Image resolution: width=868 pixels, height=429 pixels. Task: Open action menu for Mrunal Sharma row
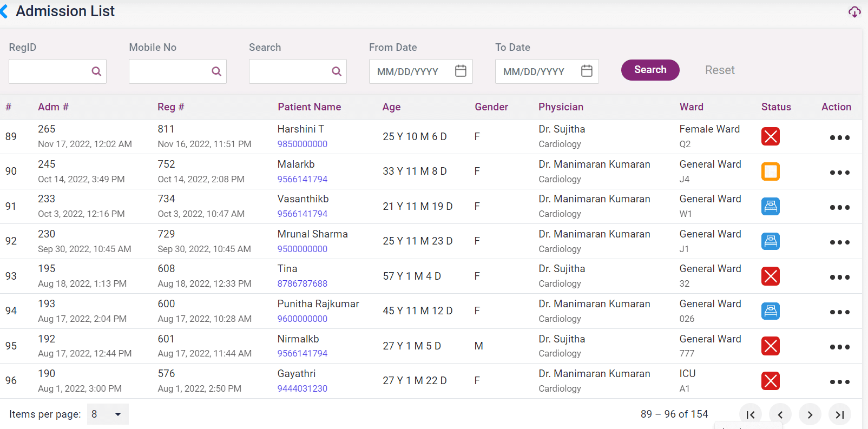(839, 242)
